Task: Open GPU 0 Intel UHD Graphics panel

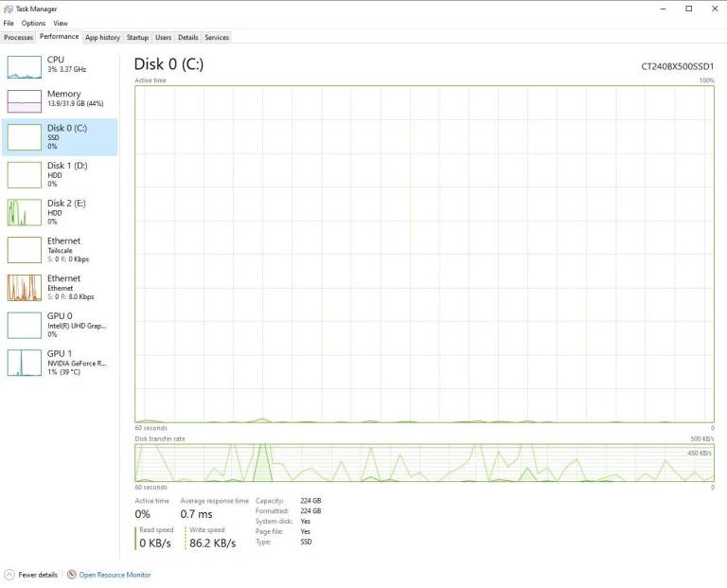Action: [60, 325]
